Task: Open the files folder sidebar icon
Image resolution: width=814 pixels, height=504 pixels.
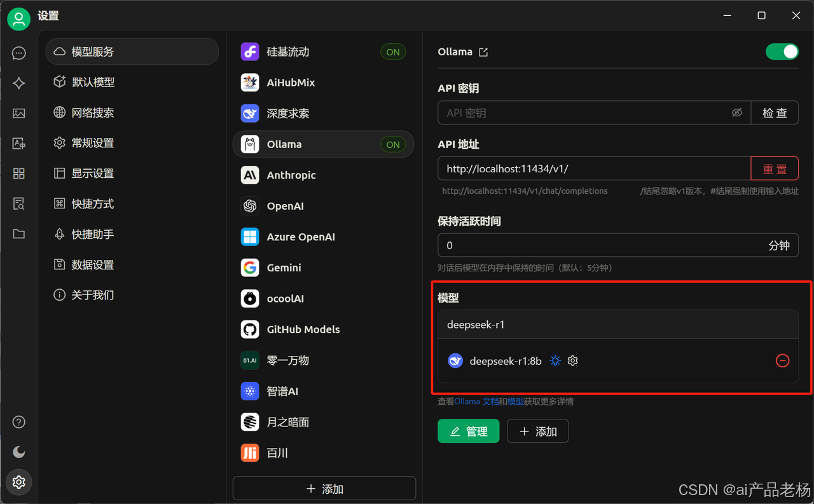Action: 19,234
